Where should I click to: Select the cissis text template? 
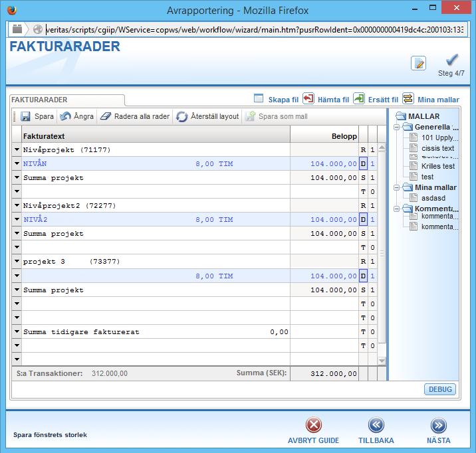[x=432, y=148]
